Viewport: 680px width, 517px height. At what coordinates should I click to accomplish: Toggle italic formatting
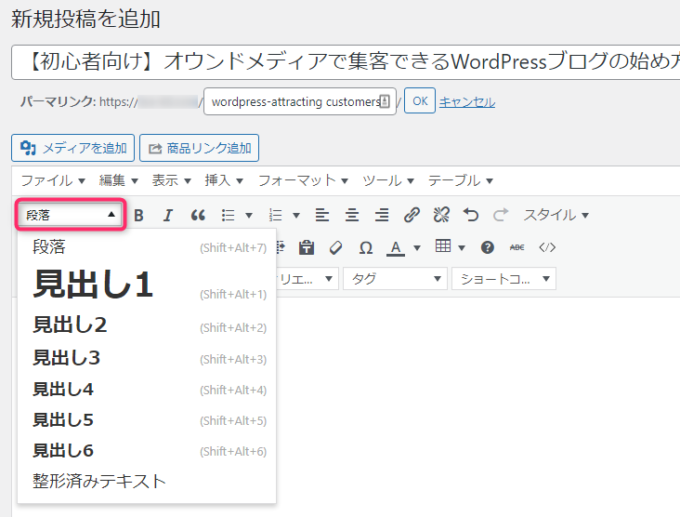168,215
